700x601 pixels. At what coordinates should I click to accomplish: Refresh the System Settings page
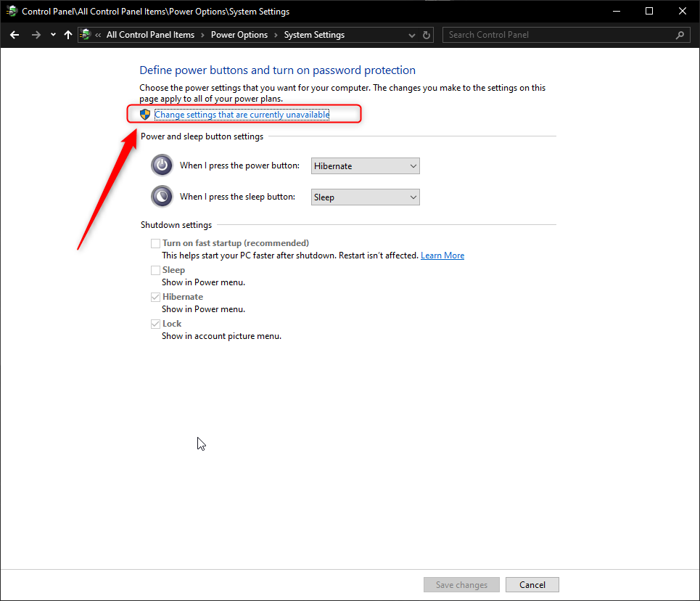pyautogui.click(x=427, y=35)
